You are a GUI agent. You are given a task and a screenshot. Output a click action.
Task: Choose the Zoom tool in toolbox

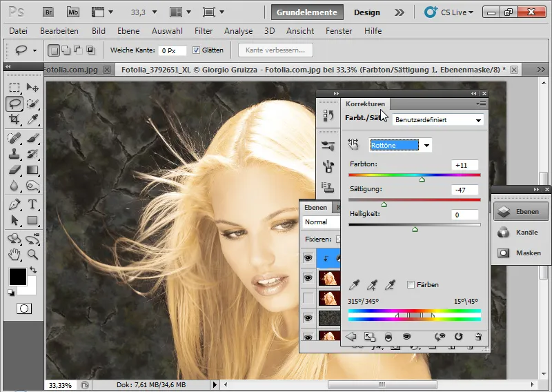coord(32,255)
